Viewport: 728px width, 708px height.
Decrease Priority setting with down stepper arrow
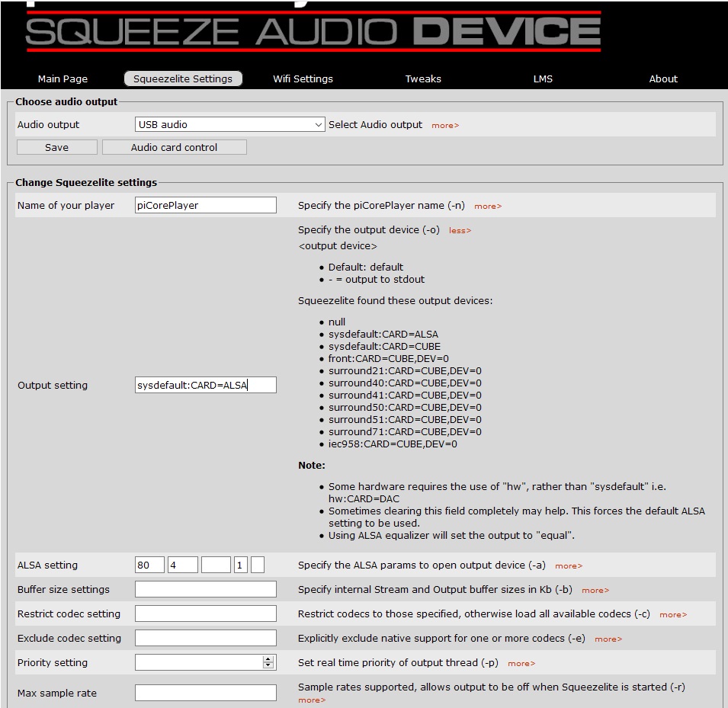[268, 666]
